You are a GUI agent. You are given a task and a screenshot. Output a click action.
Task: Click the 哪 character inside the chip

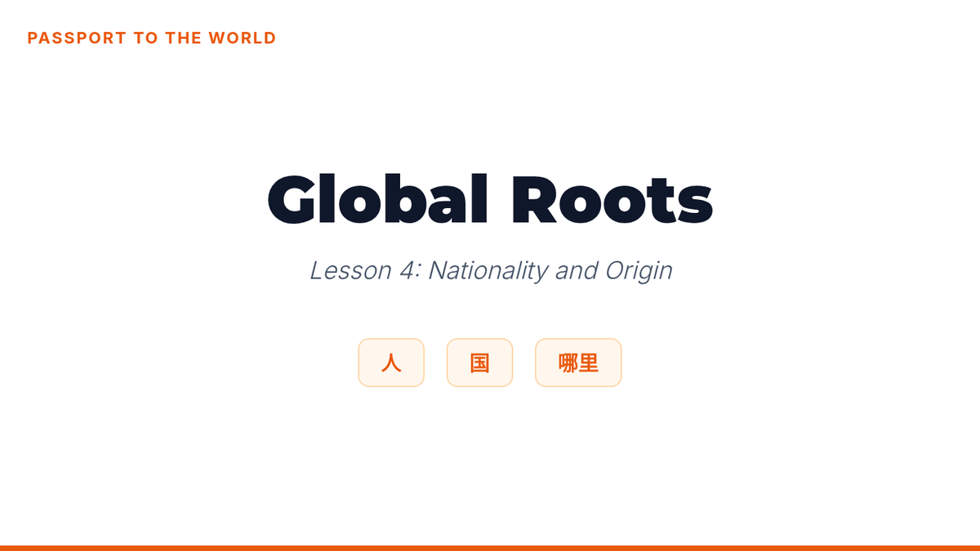[568, 362]
